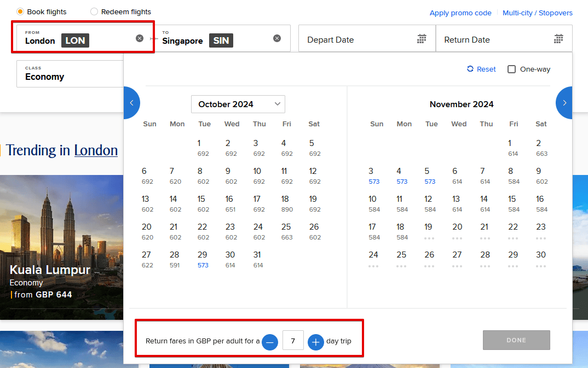Click calendar icon in Return Date
The height and width of the screenshot is (368, 588).
pyautogui.click(x=558, y=39)
